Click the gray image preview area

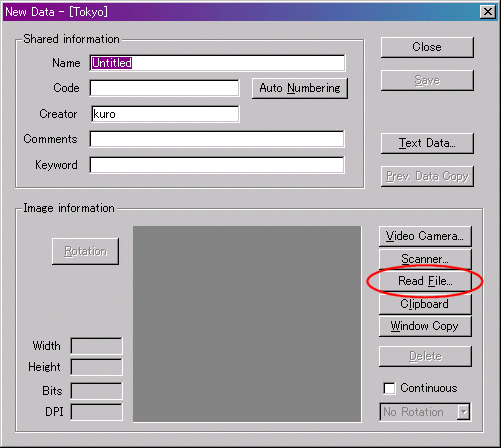click(x=247, y=324)
